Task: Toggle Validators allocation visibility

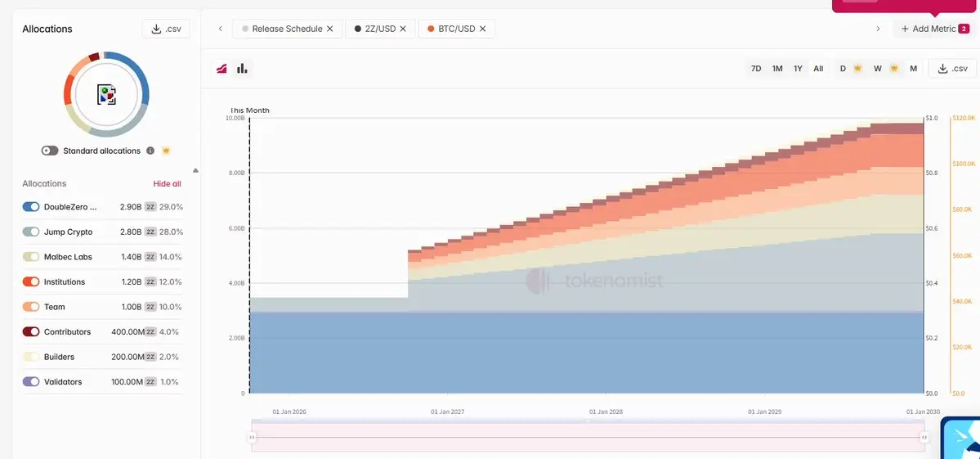Action: click(x=30, y=381)
